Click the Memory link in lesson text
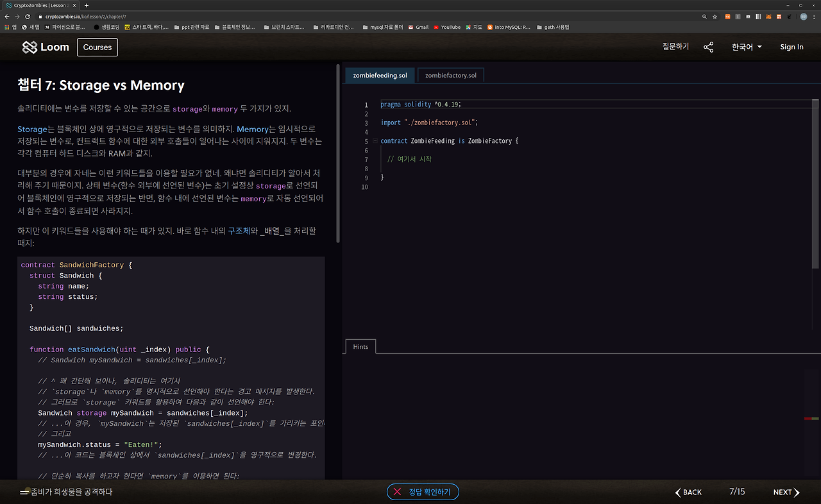This screenshot has width=821, height=504. click(253, 129)
